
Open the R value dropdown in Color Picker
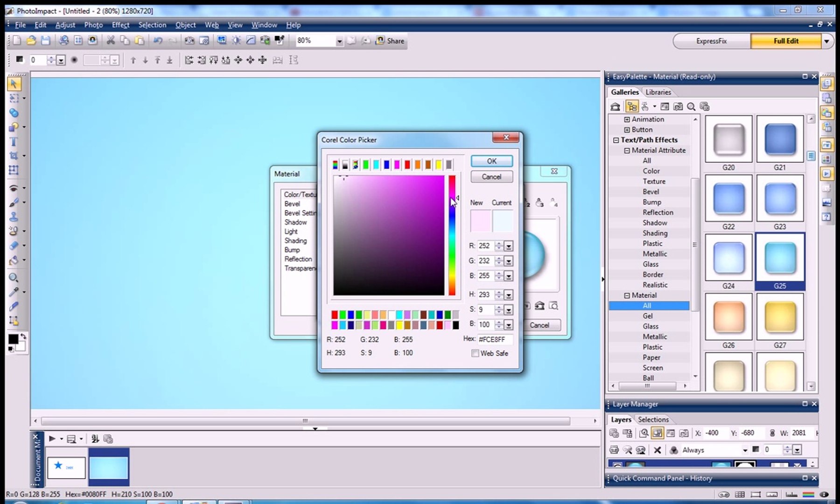click(x=509, y=246)
